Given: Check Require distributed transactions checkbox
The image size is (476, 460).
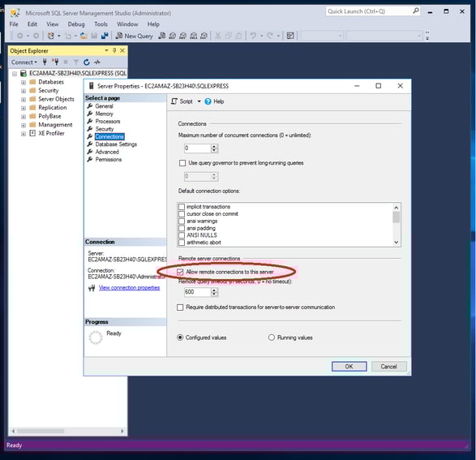Looking at the screenshot, I should point(180,307).
